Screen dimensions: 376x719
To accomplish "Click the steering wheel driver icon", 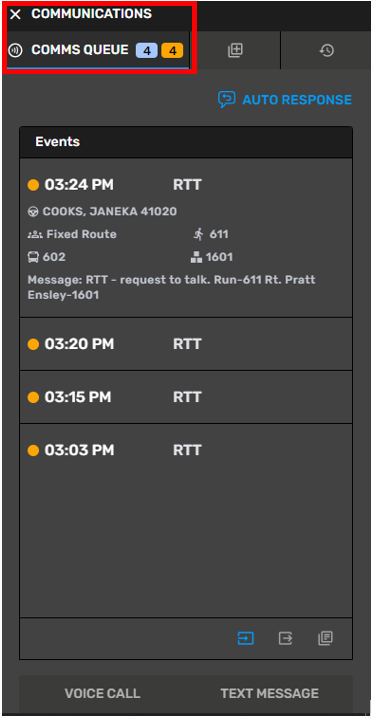I will [33, 211].
